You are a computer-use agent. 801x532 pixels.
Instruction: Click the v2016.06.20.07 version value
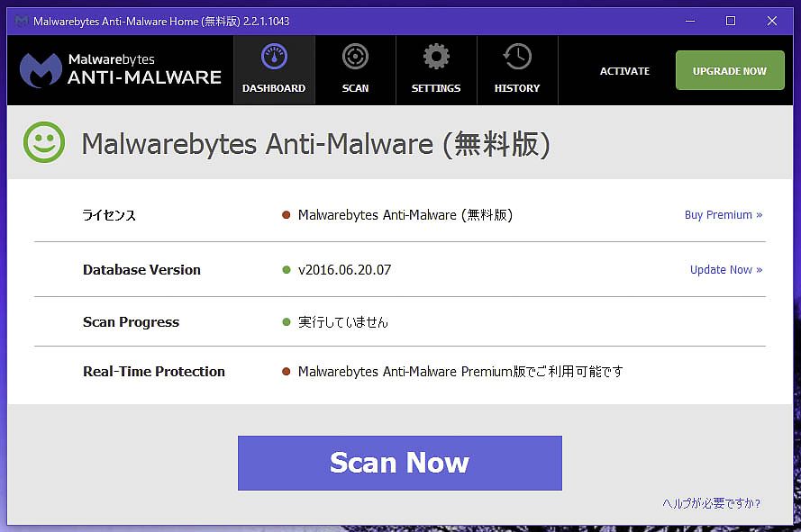click(x=344, y=269)
